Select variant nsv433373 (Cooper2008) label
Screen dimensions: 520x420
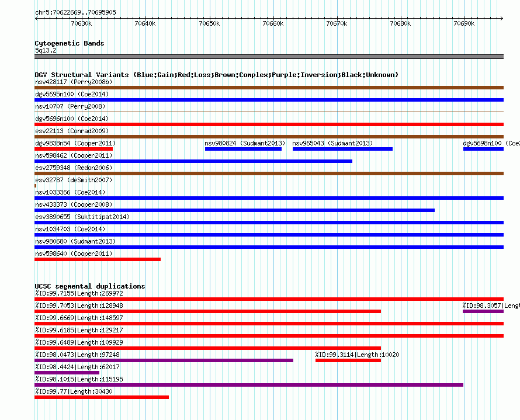pos(74,204)
